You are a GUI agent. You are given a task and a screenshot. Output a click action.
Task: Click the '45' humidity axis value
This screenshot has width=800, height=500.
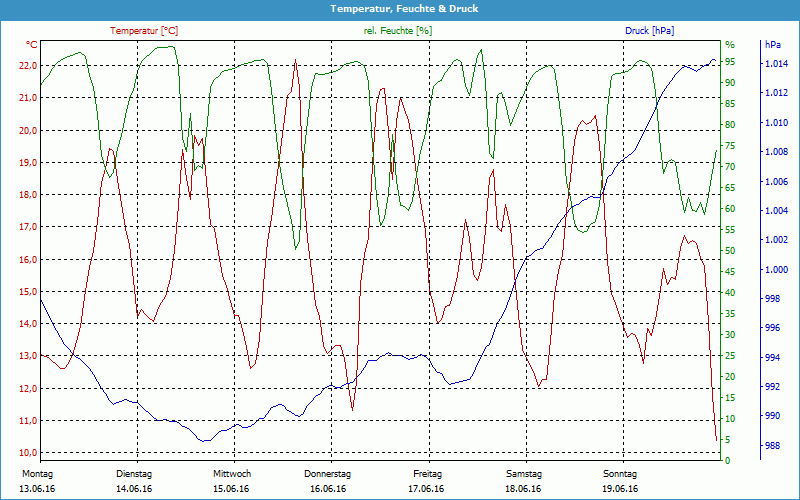click(730, 271)
